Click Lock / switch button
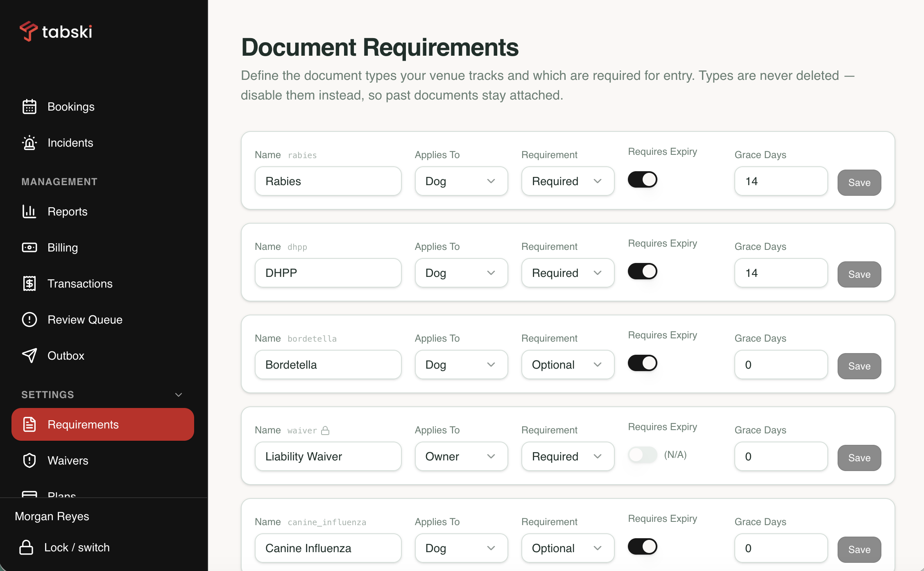Screen dimensions: 924x571 pos(64,547)
